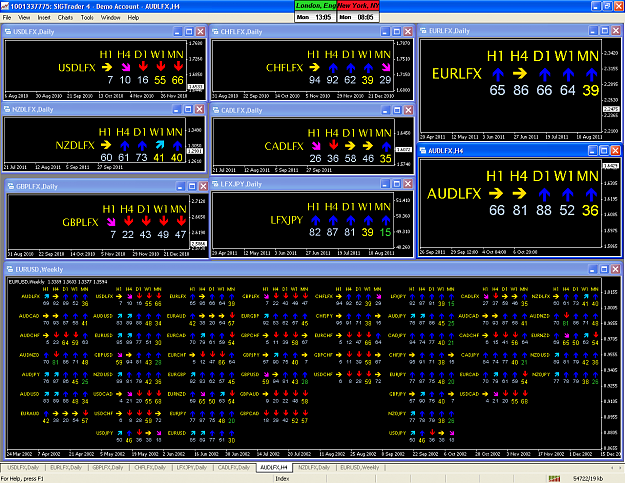This screenshot has width=625, height=483.
Task: Click the chart icon of the AUDLFX,H4 window
Action: tap(423, 151)
